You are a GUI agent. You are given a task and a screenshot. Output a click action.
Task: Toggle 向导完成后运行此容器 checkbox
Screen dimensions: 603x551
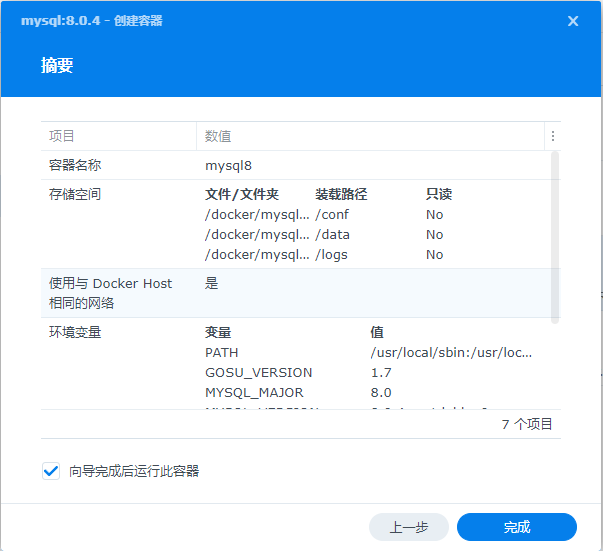click(x=51, y=471)
